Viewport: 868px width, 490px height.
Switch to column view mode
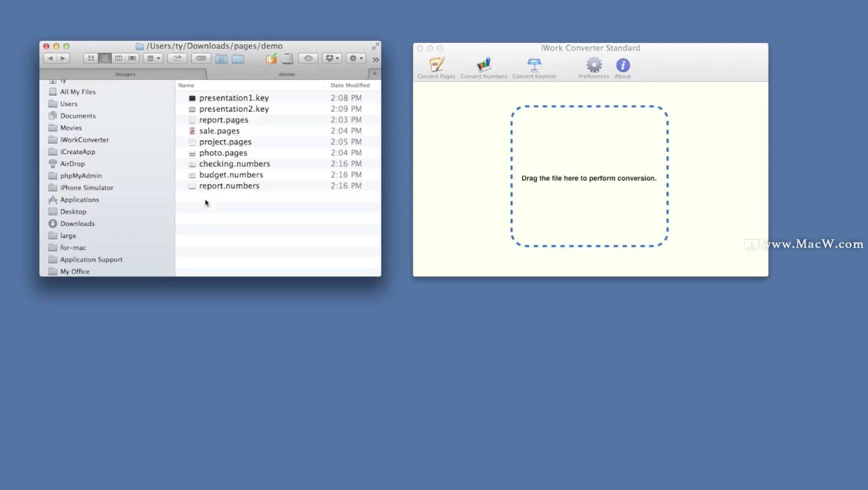click(x=118, y=58)
